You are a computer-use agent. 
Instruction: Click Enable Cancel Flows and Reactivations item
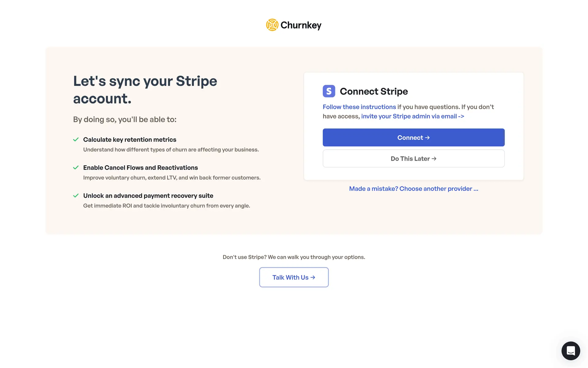coord(140,168)
